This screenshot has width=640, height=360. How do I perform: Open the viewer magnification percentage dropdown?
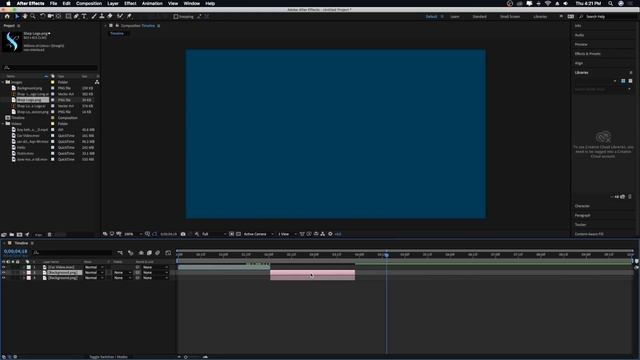(x=133, y=234)
